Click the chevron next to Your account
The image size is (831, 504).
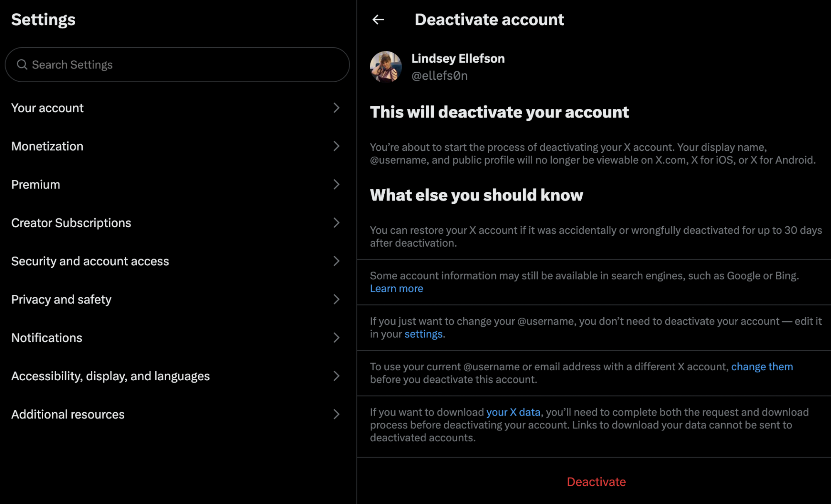click(x=337, y=108)
